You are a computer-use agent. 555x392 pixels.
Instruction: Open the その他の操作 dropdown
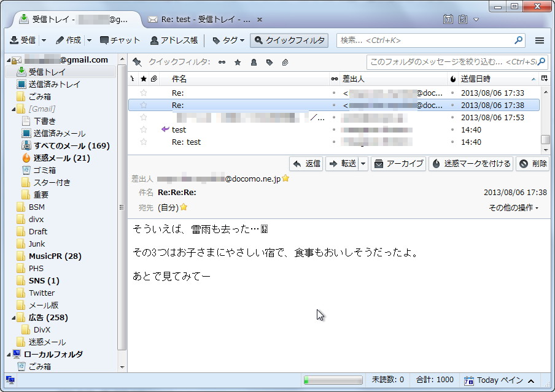[513, 207]
